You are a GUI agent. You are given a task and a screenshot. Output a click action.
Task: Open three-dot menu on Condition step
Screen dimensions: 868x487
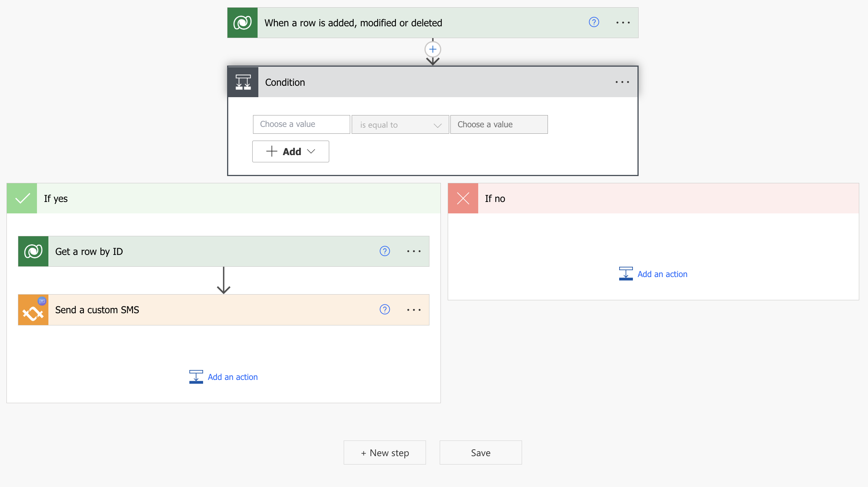pyautogui.click(x=622, y=82)
